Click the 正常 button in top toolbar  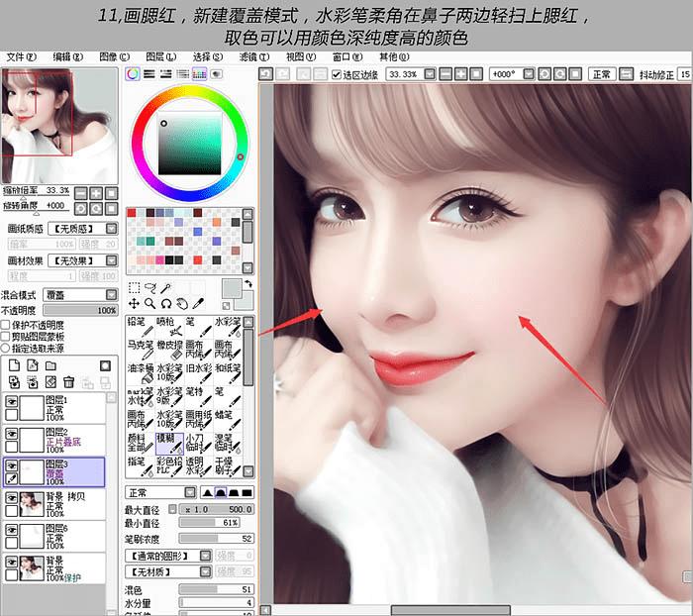(x=602, y=74)
